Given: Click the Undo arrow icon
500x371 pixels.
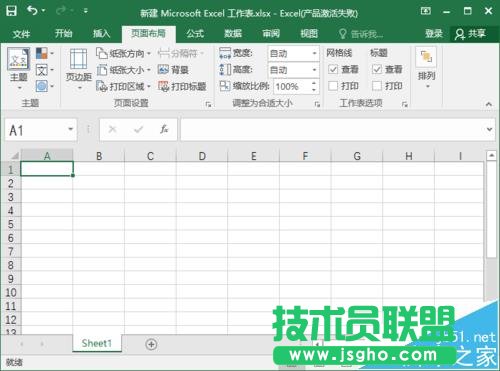Looking at the screenshot, I should tap(32, 11).
